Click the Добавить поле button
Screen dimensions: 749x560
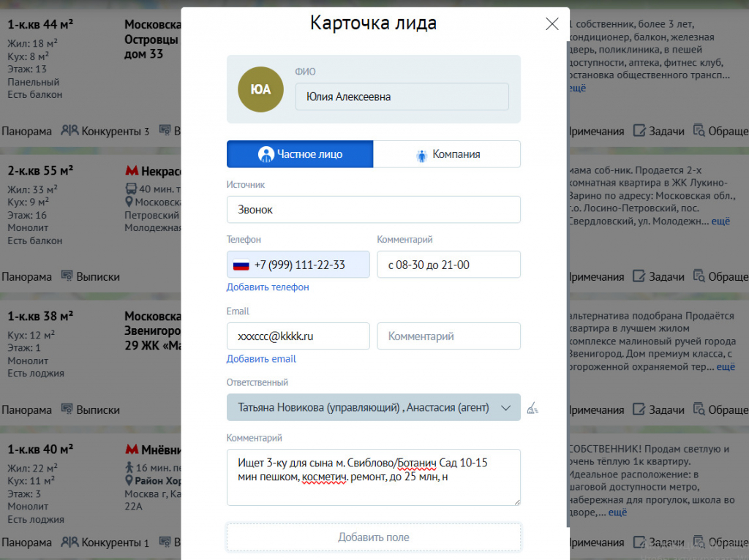pos(374,537)
